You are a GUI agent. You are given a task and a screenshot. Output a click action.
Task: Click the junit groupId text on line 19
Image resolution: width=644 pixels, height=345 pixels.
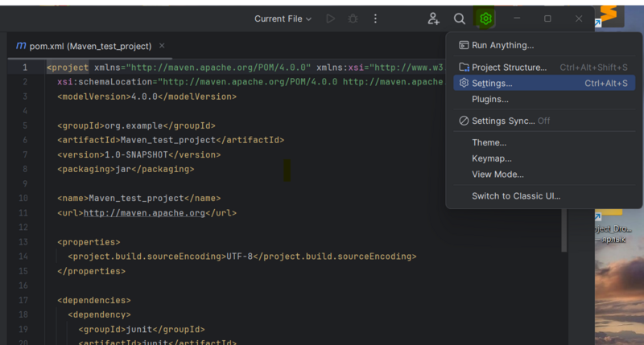(138, 330)
